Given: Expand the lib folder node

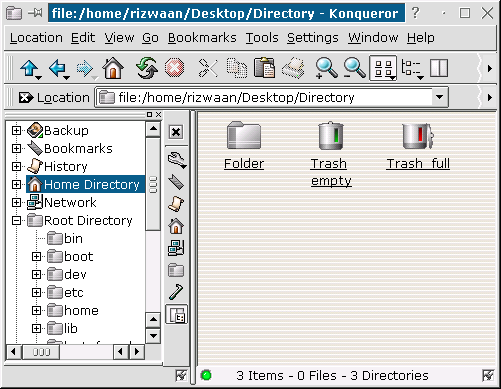Looking at the screenshot, I should pyautogui.click(x=36, y=328).
